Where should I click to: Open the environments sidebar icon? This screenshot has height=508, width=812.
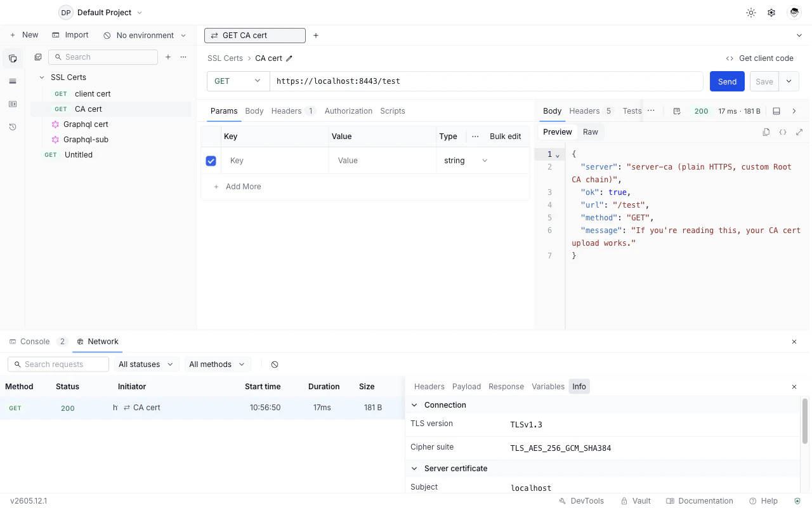pos(13,81)
